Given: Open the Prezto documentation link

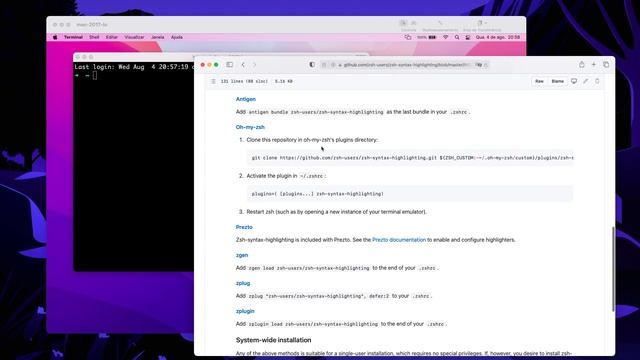Looking at the screenshot, I should pos(399,240).
